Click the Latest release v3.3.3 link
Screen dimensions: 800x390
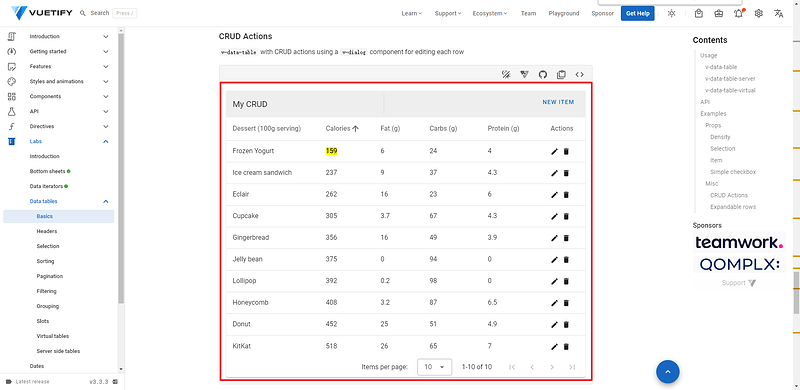(62, 381)
